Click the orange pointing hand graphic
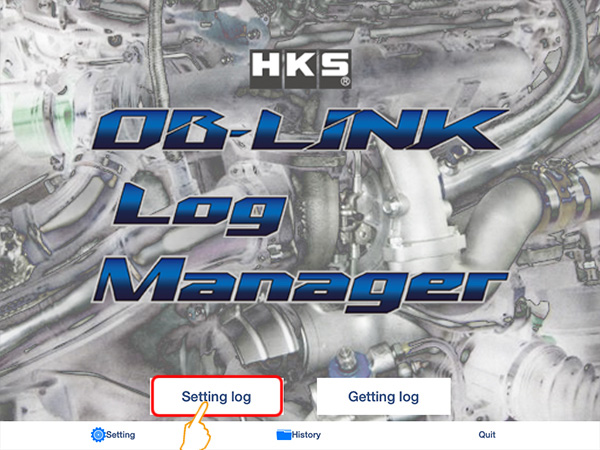The image size is (600, 450). [x=197, y=428]
